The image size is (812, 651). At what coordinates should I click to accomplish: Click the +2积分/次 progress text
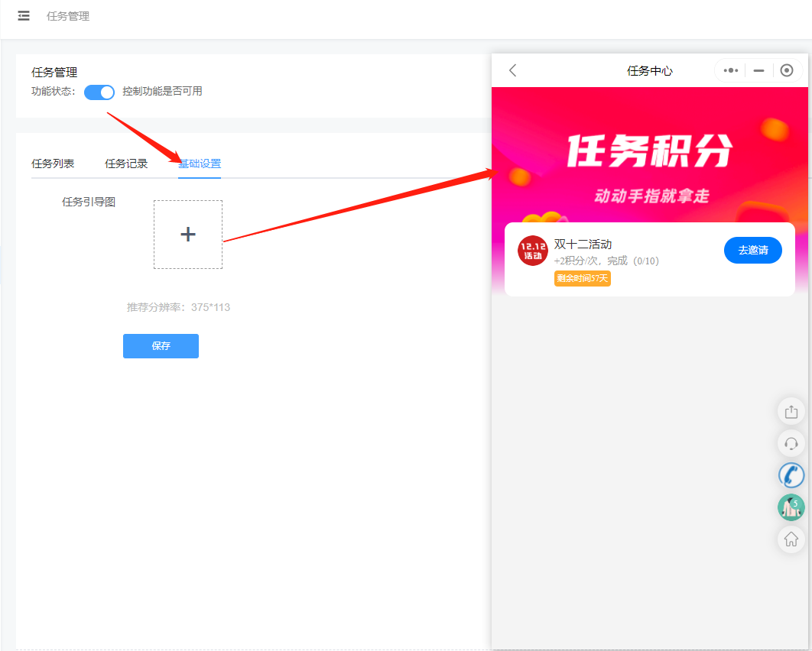click(x=606, y=261)
